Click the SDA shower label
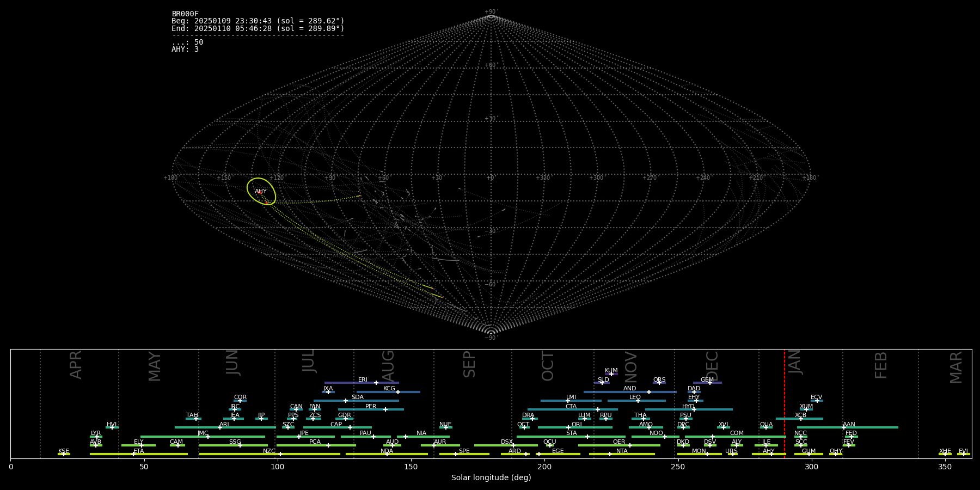The image size is (980, 490). point(358,397)
